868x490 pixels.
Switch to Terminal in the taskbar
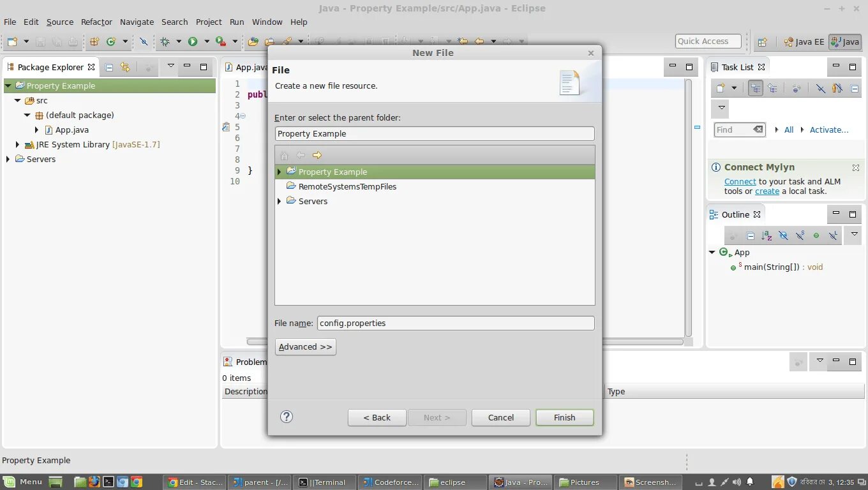(324, 482)
